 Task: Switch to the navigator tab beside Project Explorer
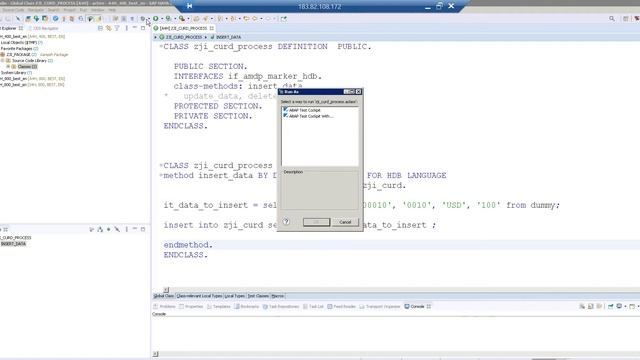click(x=43, y=28)
